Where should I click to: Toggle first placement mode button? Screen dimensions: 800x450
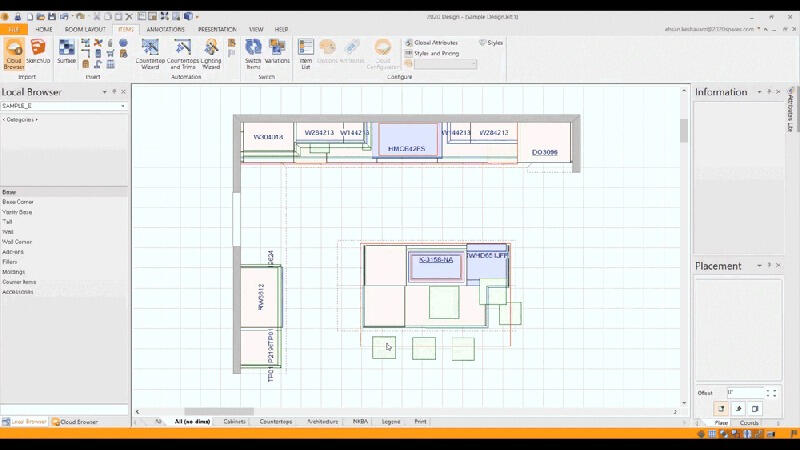coord(721,408)
